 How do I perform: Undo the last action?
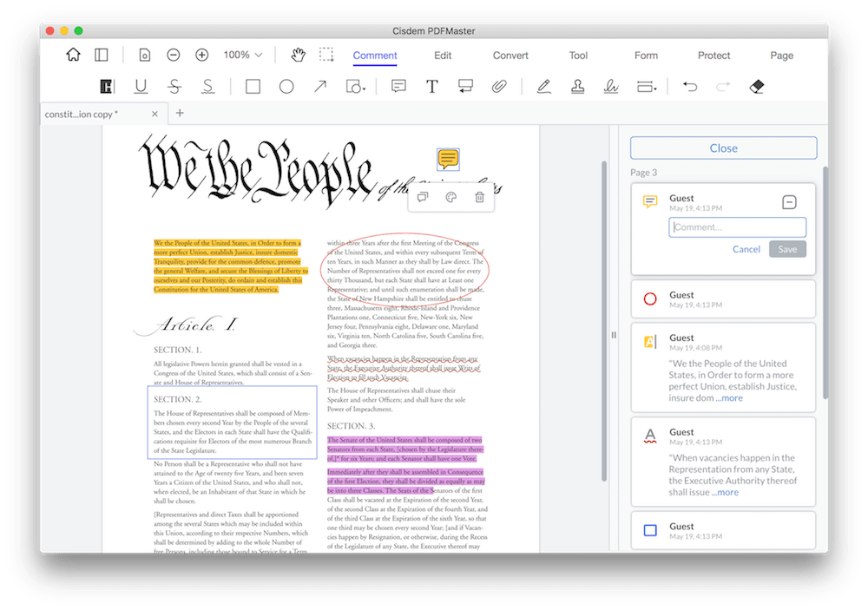click(690, 87)
